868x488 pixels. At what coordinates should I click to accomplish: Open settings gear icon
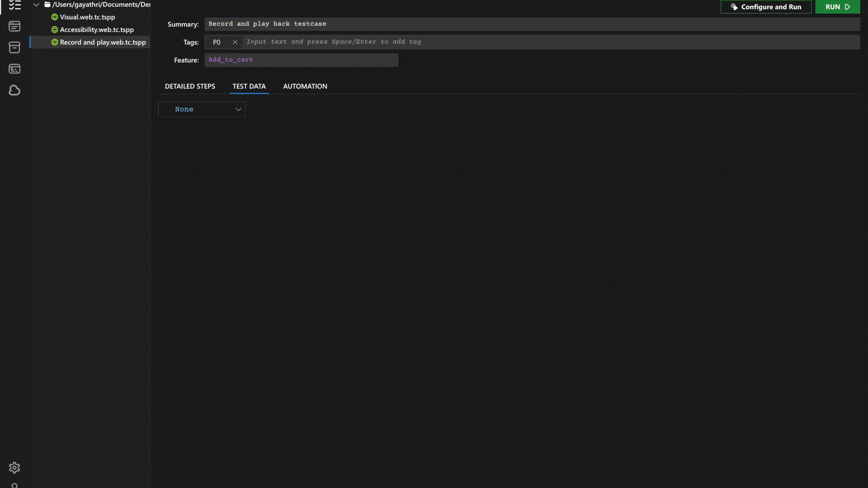tap(14, 468)
